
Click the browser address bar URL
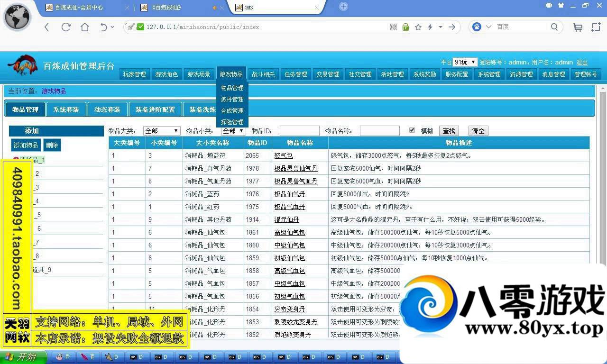tap(203, 27)
